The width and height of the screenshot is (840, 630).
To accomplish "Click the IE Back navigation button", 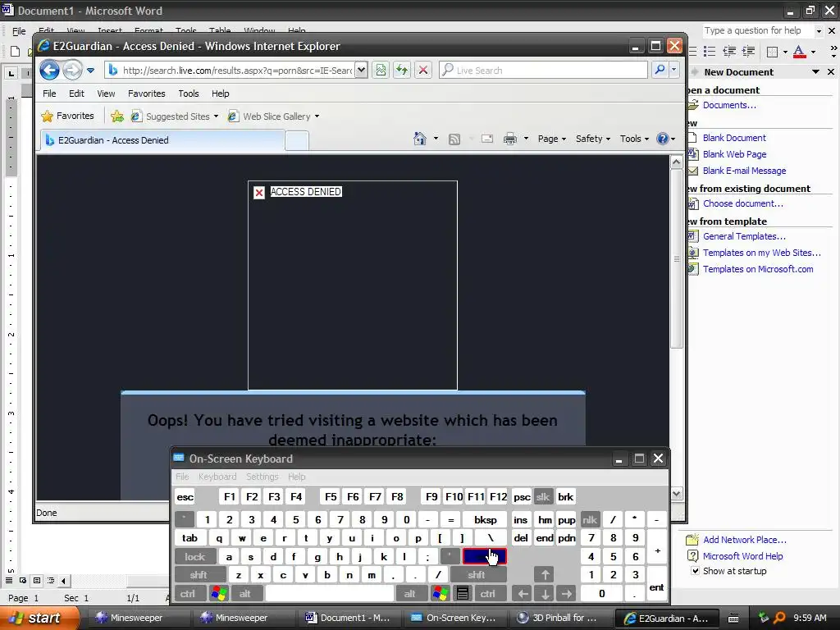I will 49,70.
